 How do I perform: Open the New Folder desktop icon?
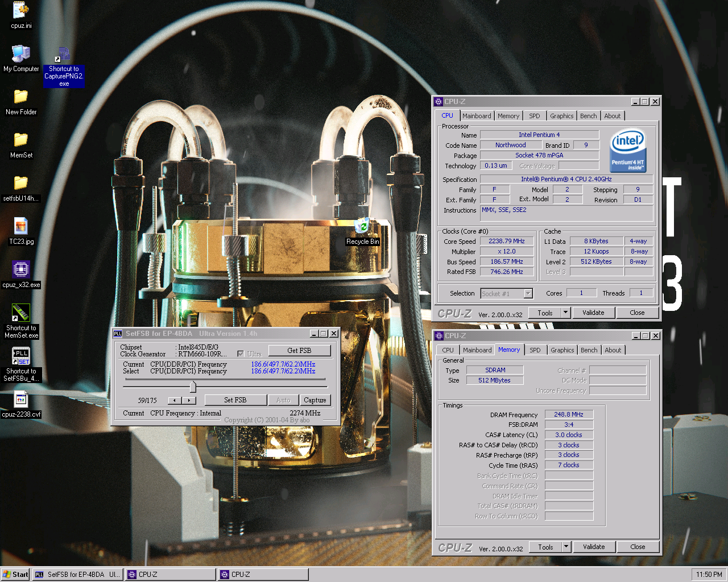(x=21, y=97)
